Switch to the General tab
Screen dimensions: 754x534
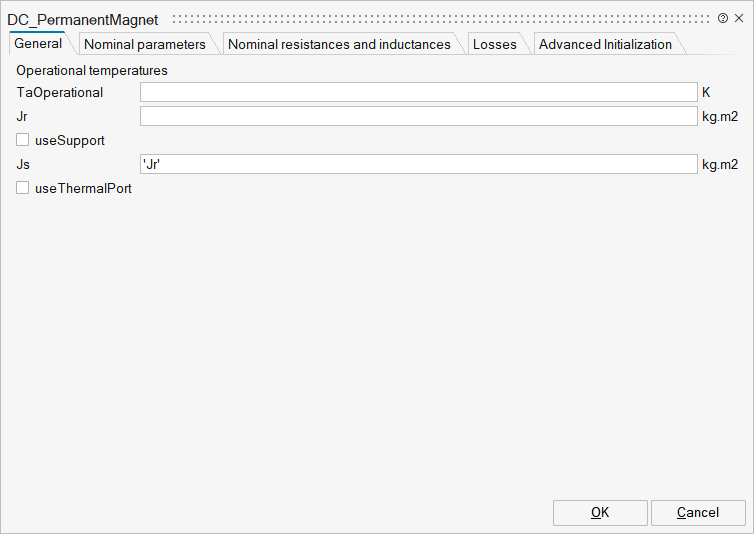click(38, 44)
